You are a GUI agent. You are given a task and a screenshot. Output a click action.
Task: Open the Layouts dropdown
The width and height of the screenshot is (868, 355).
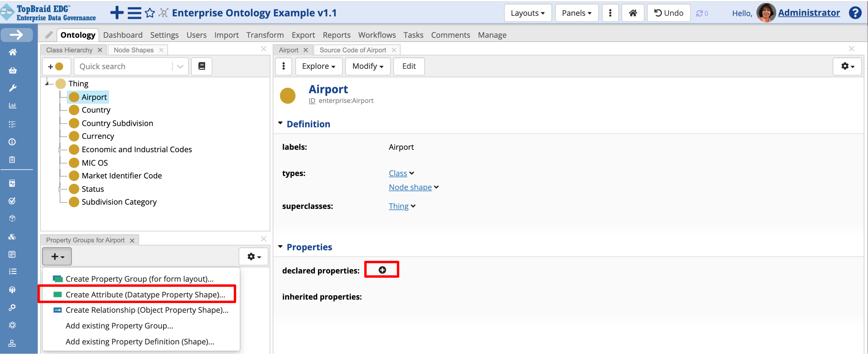527,13
